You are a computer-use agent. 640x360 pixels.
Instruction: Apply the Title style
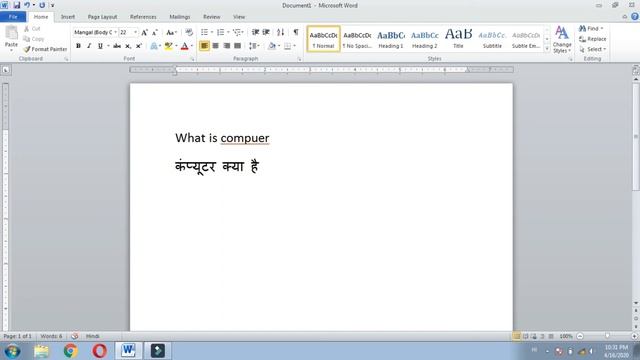coord(458,39)
